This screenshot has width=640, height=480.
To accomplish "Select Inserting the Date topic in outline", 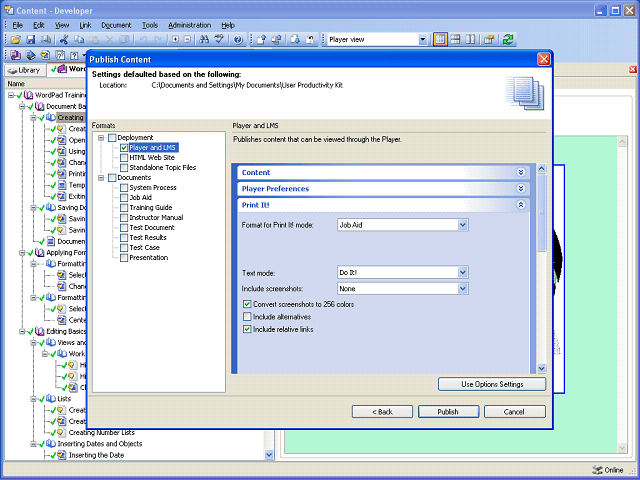I will [96, 455].
